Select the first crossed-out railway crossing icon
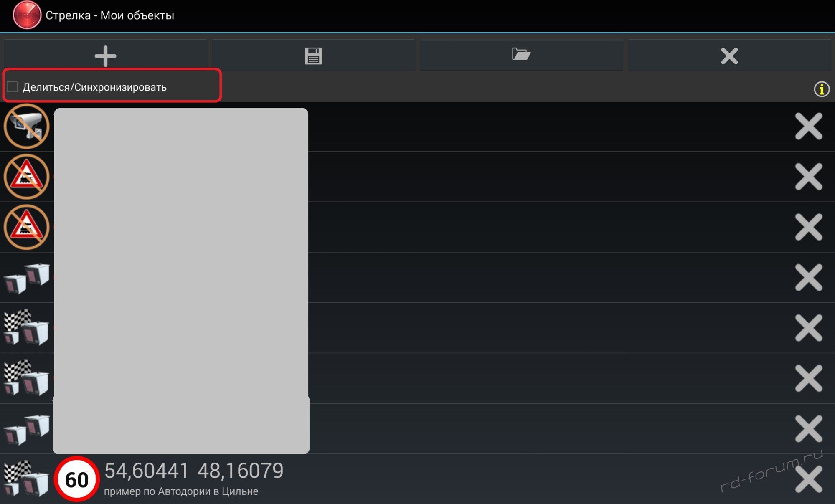 (27, 177)
